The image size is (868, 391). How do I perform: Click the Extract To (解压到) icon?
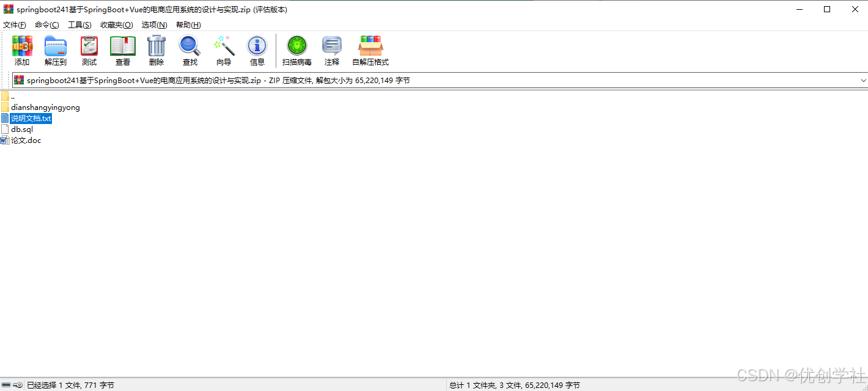(x=56, y=46)
